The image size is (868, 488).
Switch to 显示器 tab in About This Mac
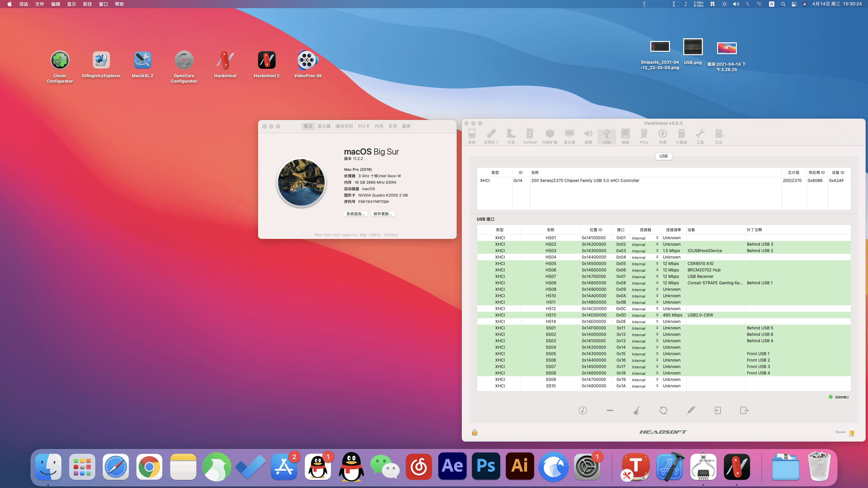tap(324, 126)
